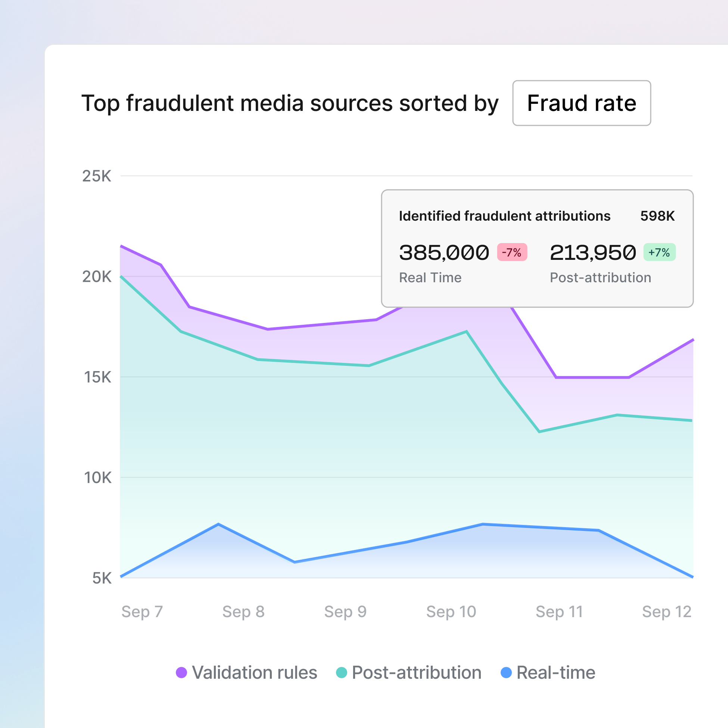Select Sep 12 on the date axis

[x=666, y=612]
